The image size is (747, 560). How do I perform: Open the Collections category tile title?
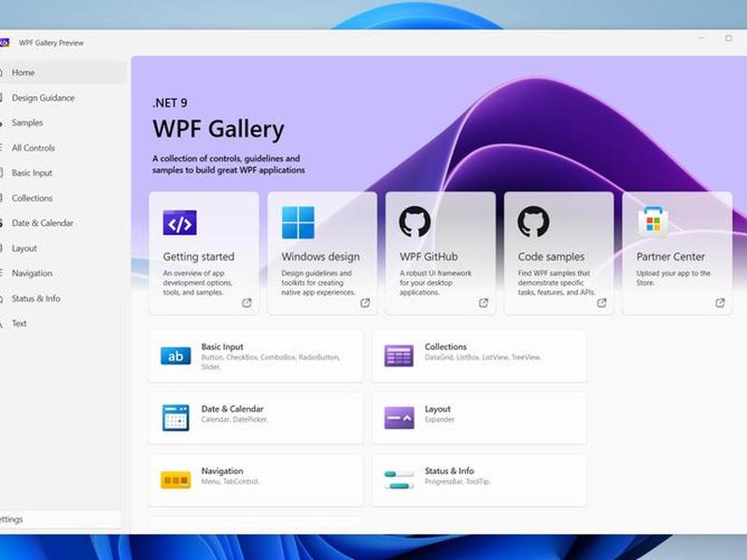point(445,346)
